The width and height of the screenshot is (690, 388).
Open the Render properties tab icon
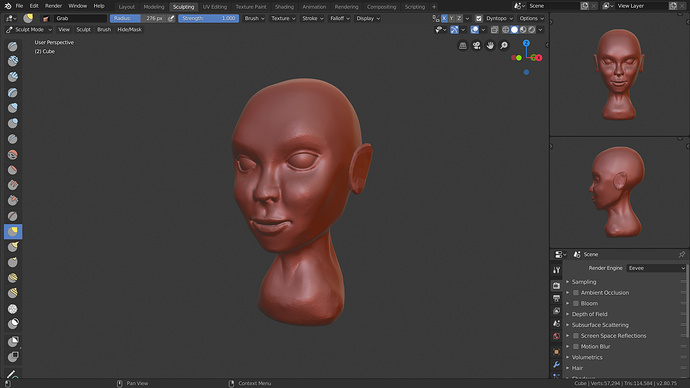556,286
